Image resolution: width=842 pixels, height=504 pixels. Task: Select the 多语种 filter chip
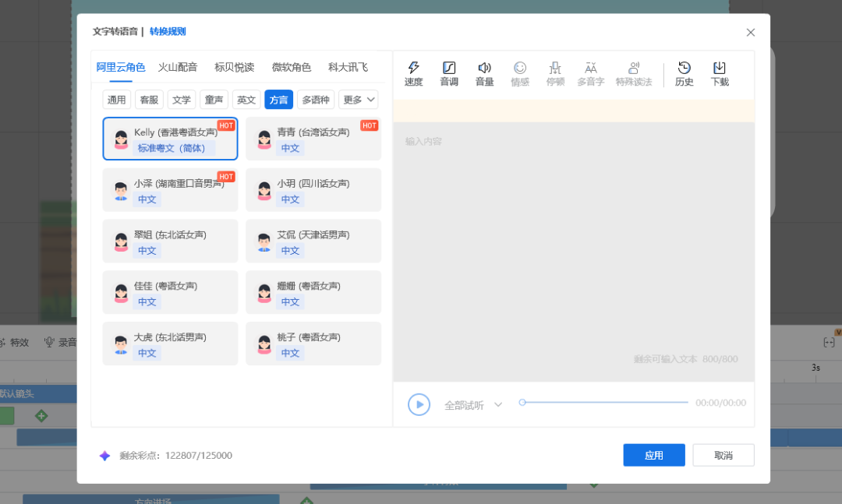pos(316,100)
